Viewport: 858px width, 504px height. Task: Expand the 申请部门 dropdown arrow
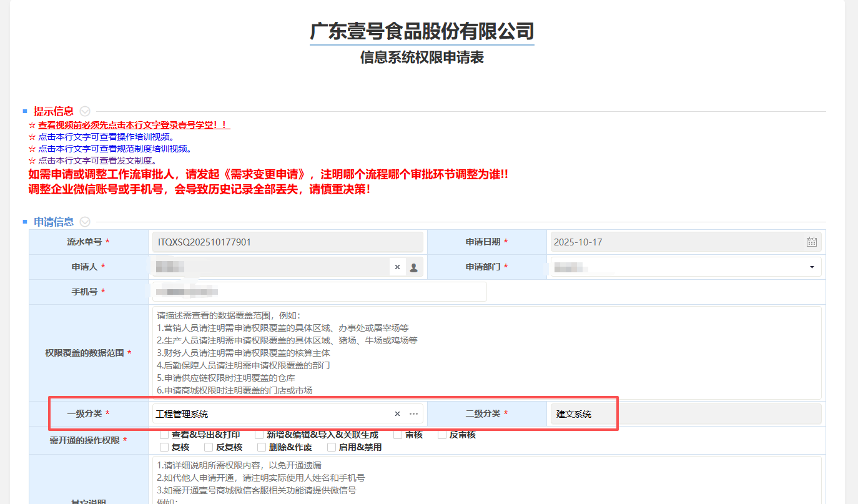(811, 267)
